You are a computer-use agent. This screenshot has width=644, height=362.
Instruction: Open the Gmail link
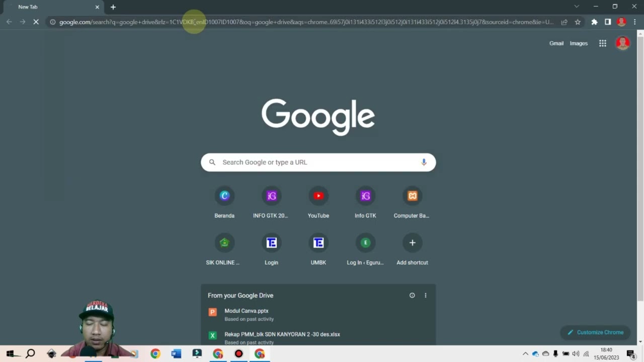tap(556, 43)
